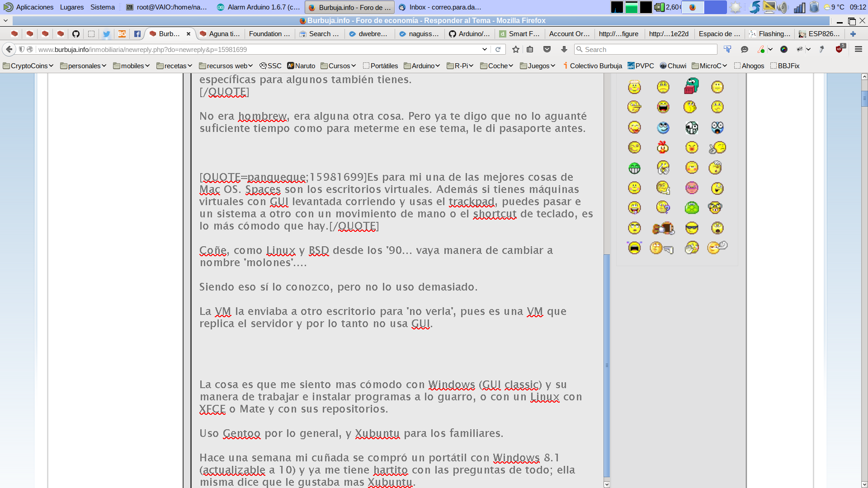Image resolution: width=868 pixels, height=488 pixels.
Task: Open a new tab with plus button
Action: [x=853, y=34]
